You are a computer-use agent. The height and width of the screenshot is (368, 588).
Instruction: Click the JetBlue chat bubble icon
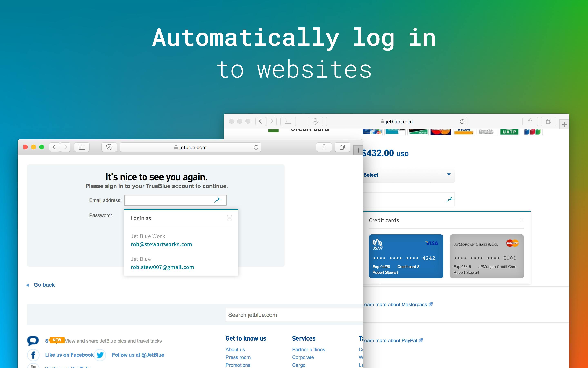tap(33, 340)
